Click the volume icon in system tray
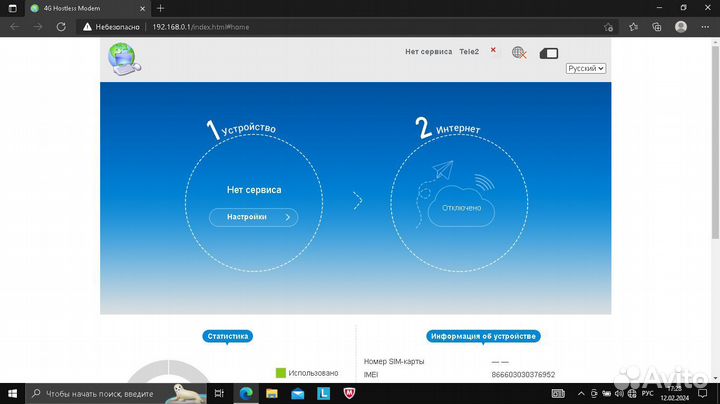Viewport: 720px width, 404px height. [619, 393]
